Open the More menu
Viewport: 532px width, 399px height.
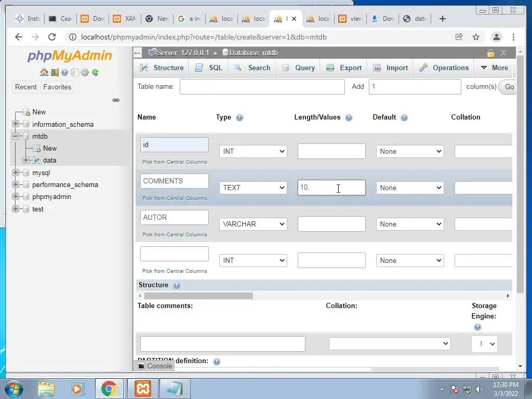495,68
